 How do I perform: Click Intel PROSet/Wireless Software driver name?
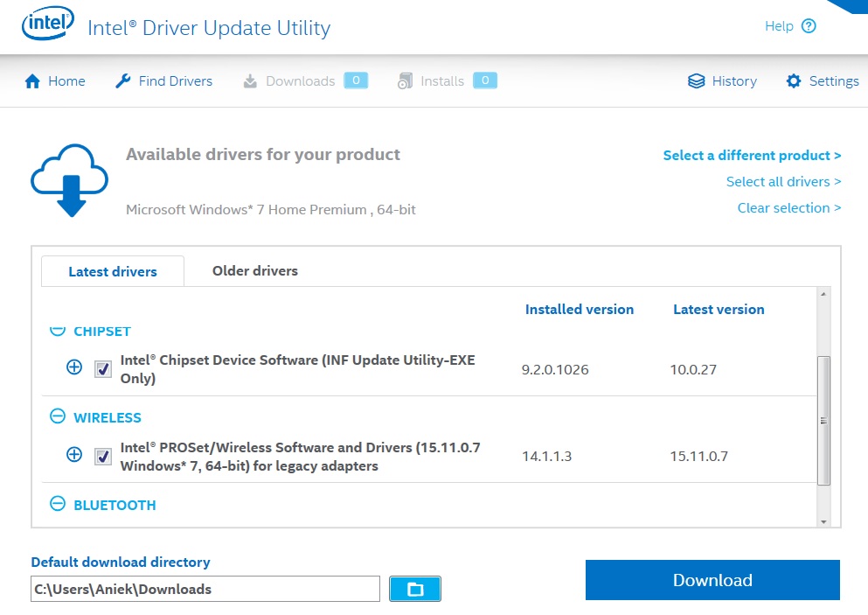tap(300, 457)
